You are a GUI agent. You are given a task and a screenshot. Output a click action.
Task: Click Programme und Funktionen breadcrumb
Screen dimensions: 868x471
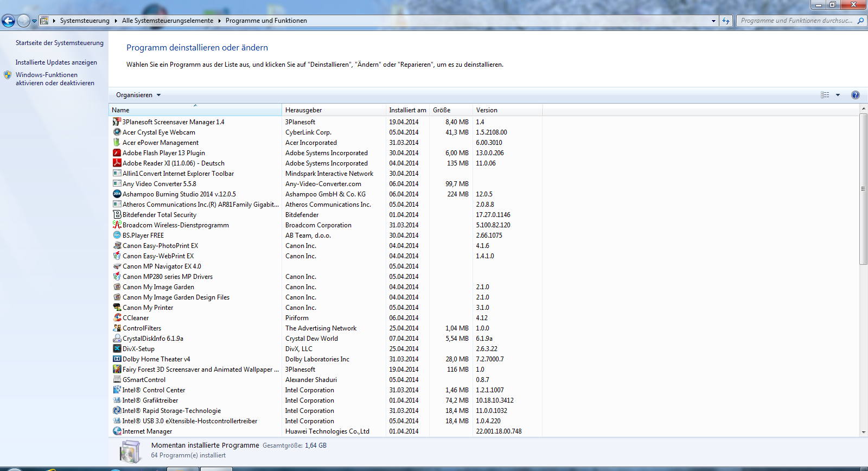[266, 21]
